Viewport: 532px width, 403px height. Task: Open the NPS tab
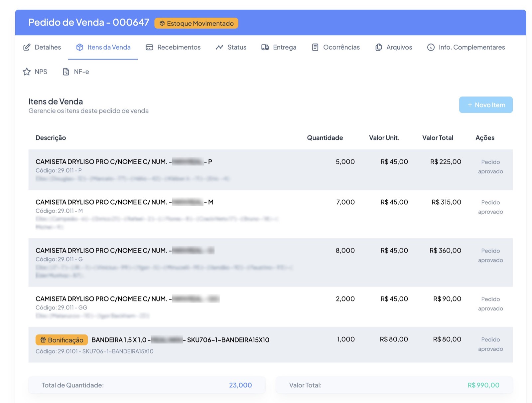(35, 72)
